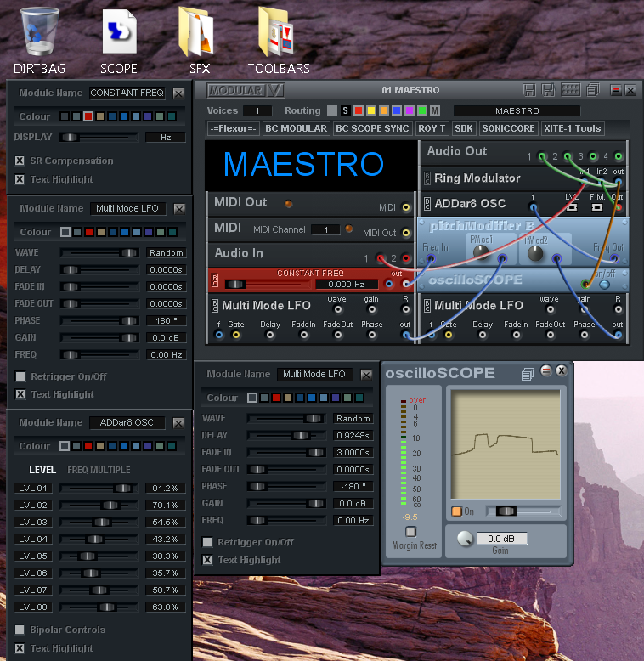
Task: Open the preset list grid icon
Action: point(570,90)
